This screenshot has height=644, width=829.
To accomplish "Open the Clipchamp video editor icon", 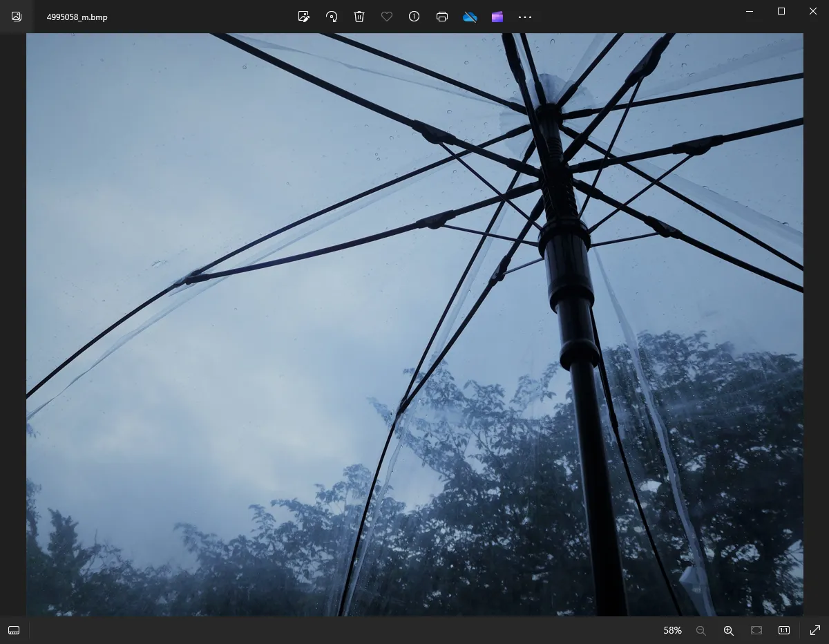I will pyautogui.click(x=497, y=17).
